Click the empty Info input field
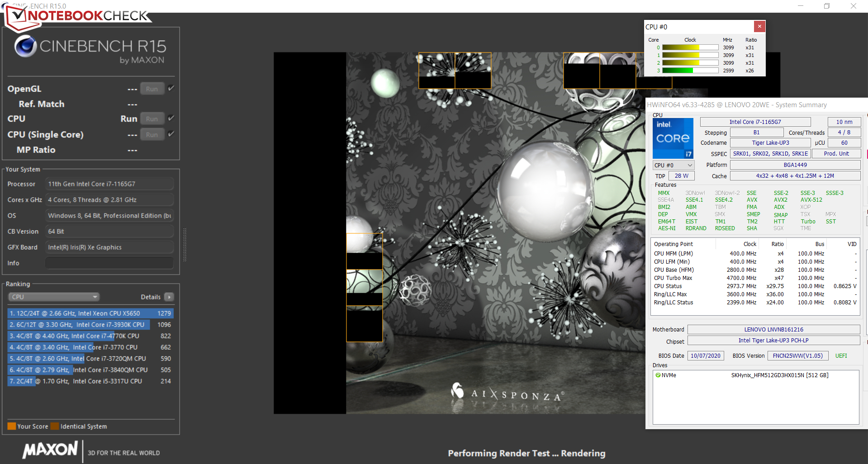This screenshot has height=464, width=868. (x=109, y=263)
